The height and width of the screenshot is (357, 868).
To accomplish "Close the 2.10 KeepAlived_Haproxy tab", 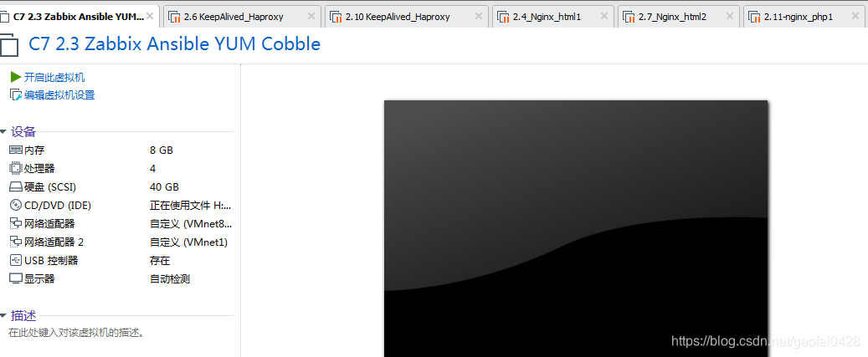I will (x=478, y=17).
